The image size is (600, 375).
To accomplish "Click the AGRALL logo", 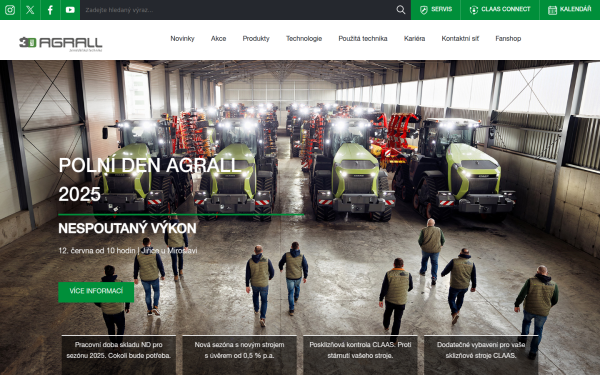I will point(61,43).
